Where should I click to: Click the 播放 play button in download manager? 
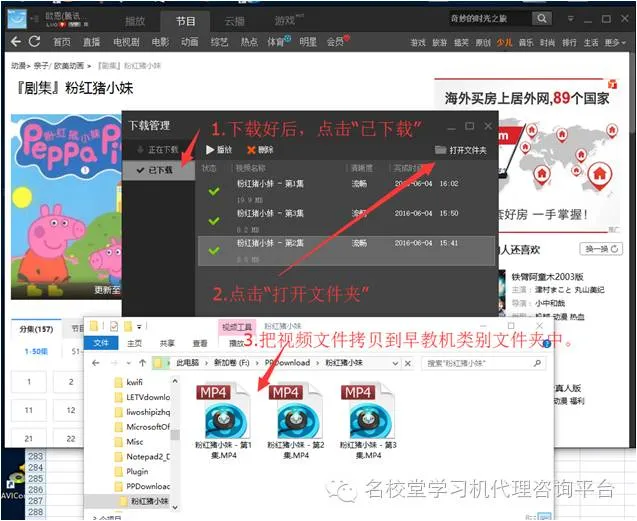[x=219, y=150]
